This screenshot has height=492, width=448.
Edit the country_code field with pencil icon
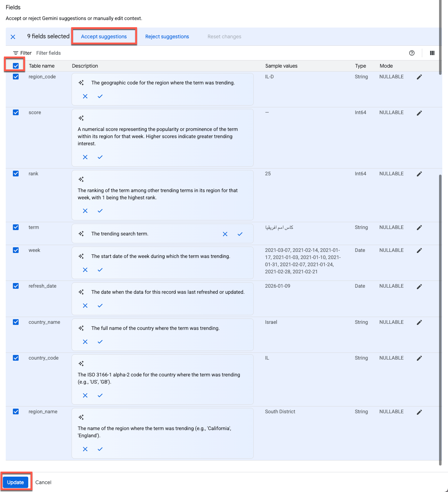419,358
